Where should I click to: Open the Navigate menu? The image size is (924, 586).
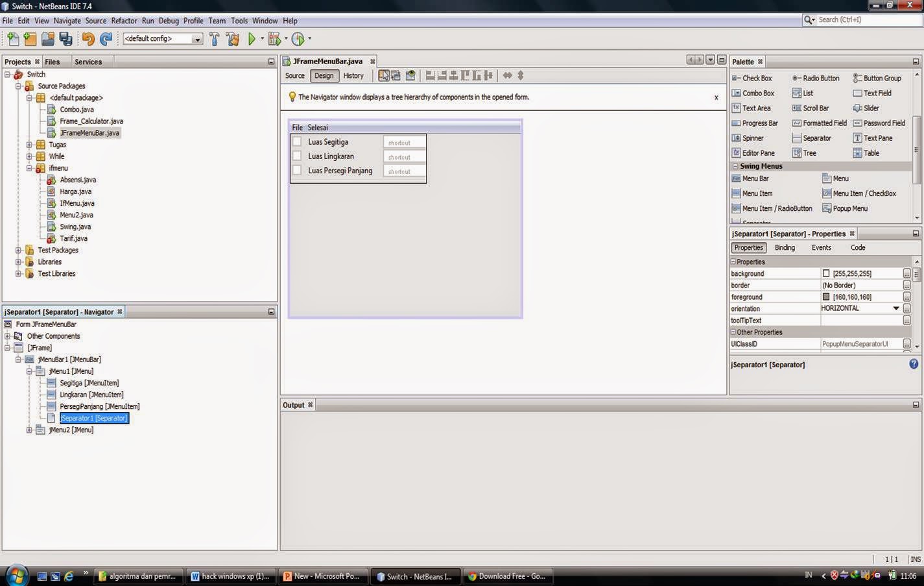coord(67,21)
